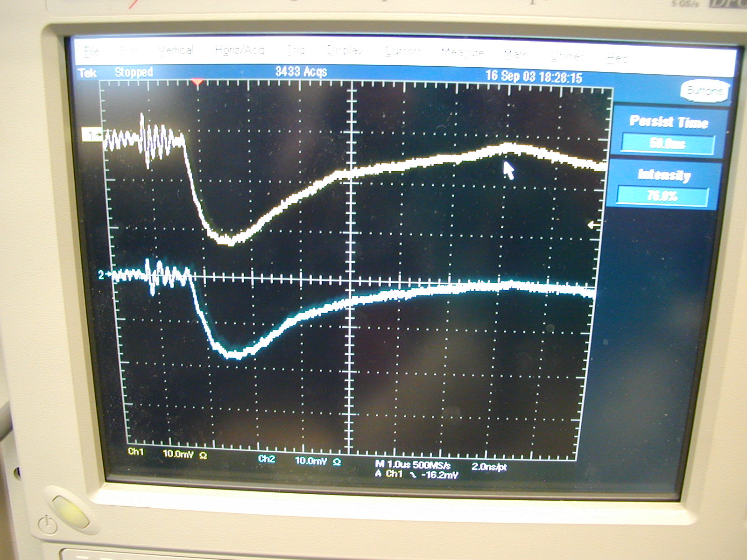Screen dimensions: 747x560
Task: Click the trigger level arrow on right edge
Action: (594, 225)
